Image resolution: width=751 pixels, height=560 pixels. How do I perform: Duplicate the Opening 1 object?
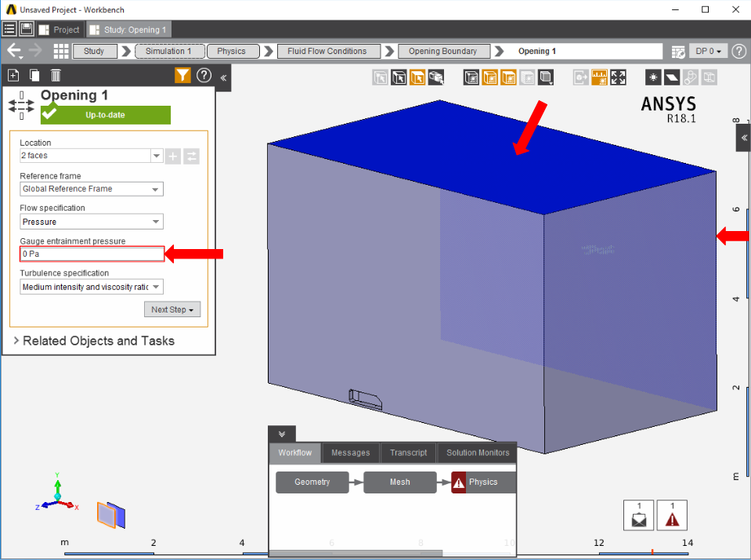click(34, 75)
